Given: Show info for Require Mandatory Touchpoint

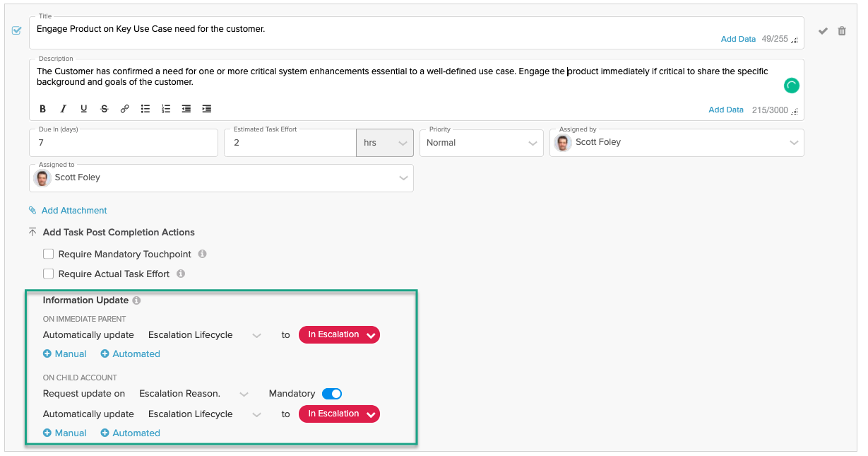Looking at the screenshot, I should tap(202, 254).
